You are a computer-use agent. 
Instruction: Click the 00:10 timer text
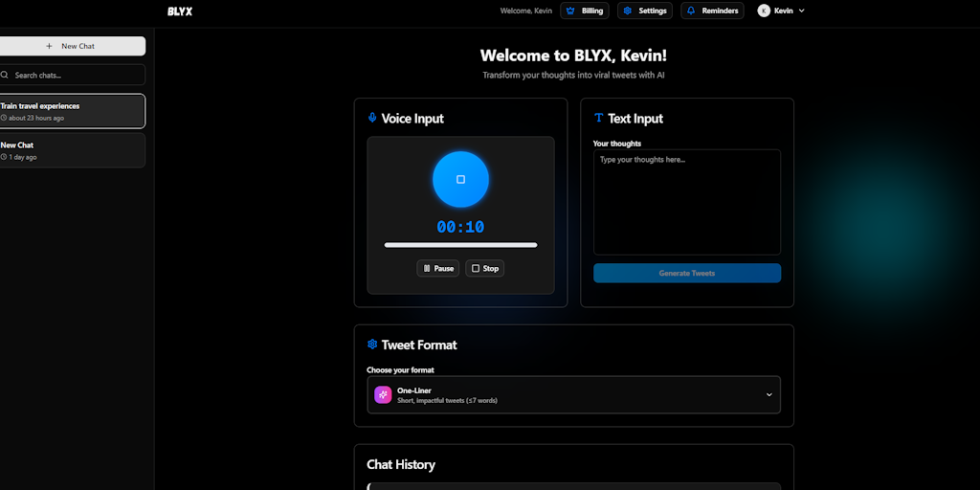460,227
